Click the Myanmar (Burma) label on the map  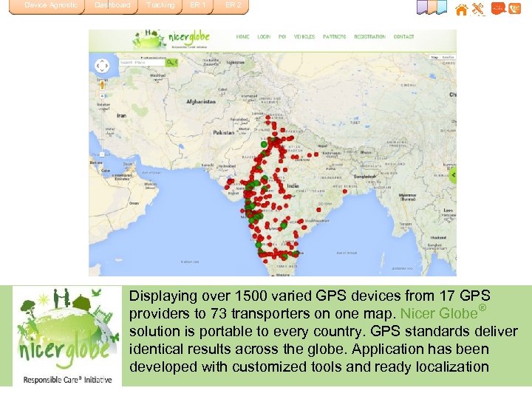point(407,197)
